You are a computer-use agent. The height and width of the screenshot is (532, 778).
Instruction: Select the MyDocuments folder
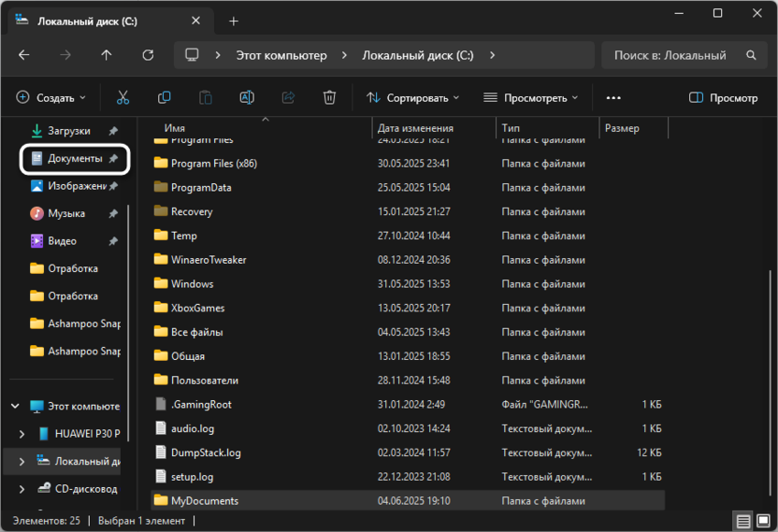(x=204, y=501)
